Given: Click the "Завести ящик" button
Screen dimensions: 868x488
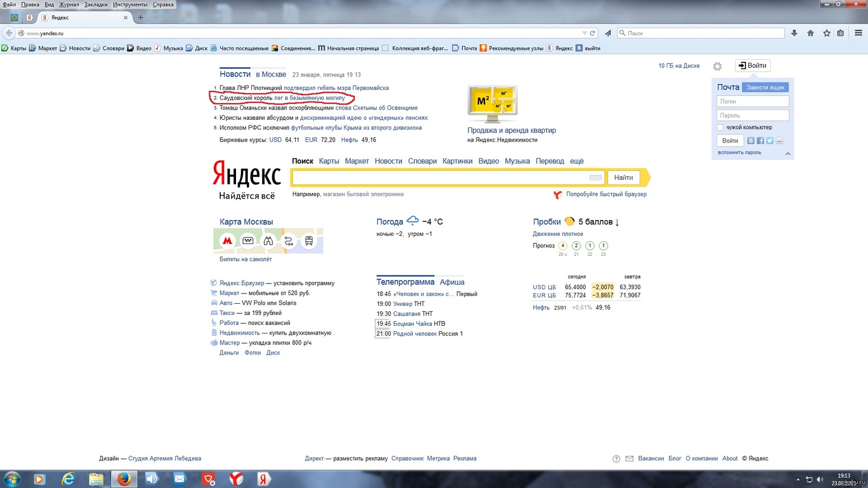Looking at the screenshot, I should coord(765,87).
